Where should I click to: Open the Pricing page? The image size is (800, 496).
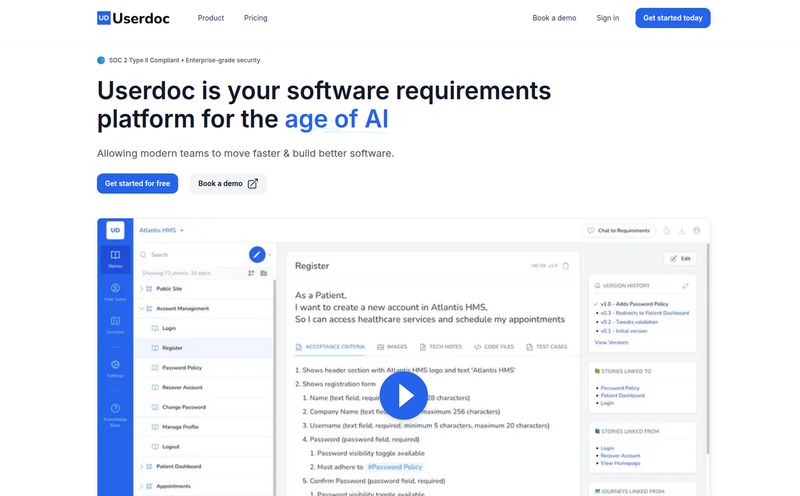coord(256,18)
